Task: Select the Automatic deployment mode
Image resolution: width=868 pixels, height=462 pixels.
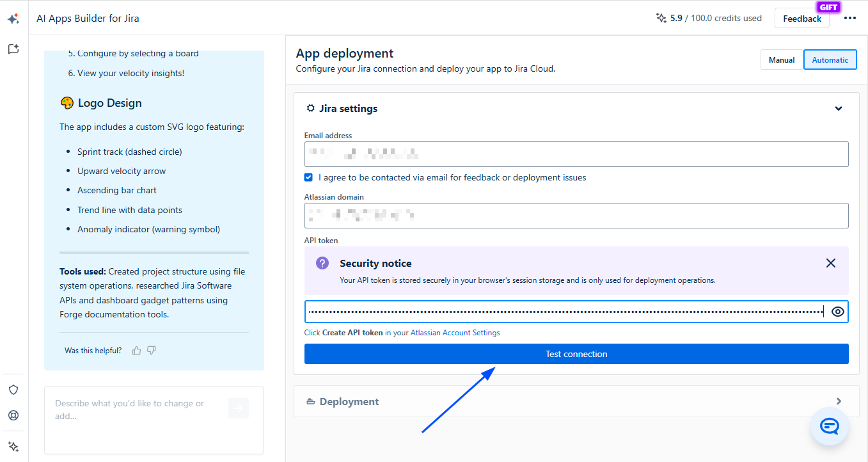Action: (x=830, y=60)
